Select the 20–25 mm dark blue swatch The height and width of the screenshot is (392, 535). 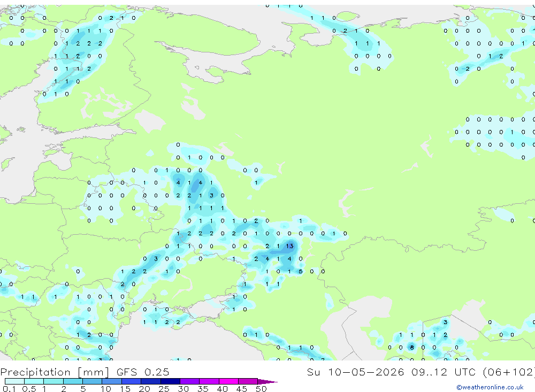click(x=150, y=381)
